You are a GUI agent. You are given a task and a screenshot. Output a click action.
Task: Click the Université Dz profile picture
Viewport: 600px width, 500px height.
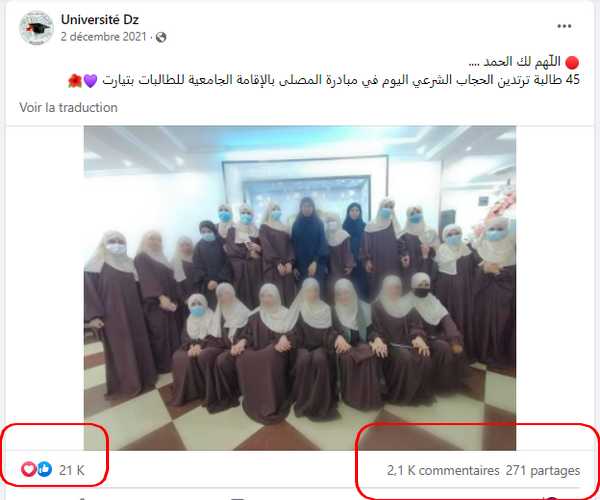[36, 28]
